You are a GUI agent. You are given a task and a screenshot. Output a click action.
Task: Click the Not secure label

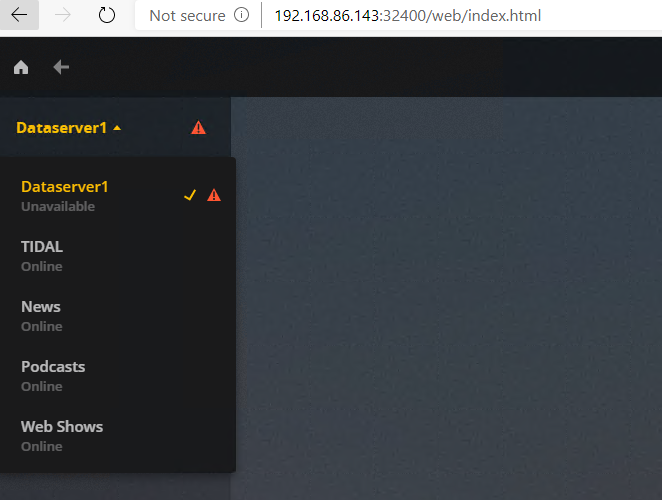tap(187, 16)
